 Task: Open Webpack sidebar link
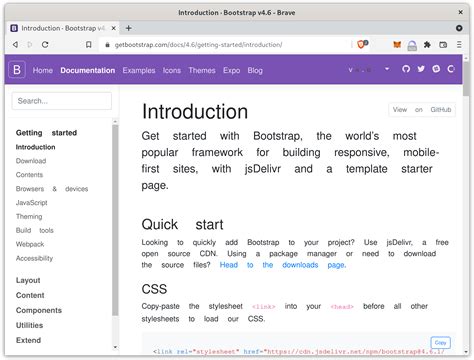point(30,244)
